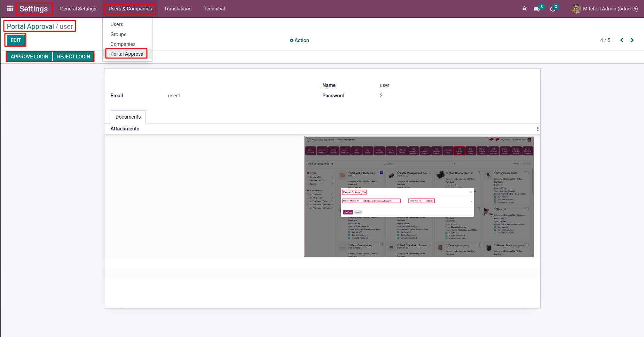Screen dimensions: 644x337
Task: Select Companies from dropdown
Action: (123, 44)
